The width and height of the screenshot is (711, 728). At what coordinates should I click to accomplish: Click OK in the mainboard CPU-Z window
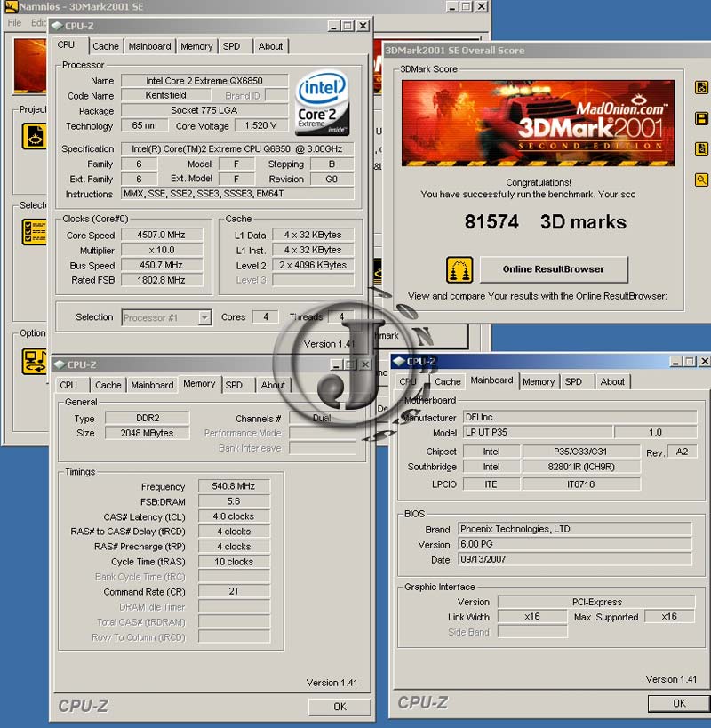click(679, 703)
